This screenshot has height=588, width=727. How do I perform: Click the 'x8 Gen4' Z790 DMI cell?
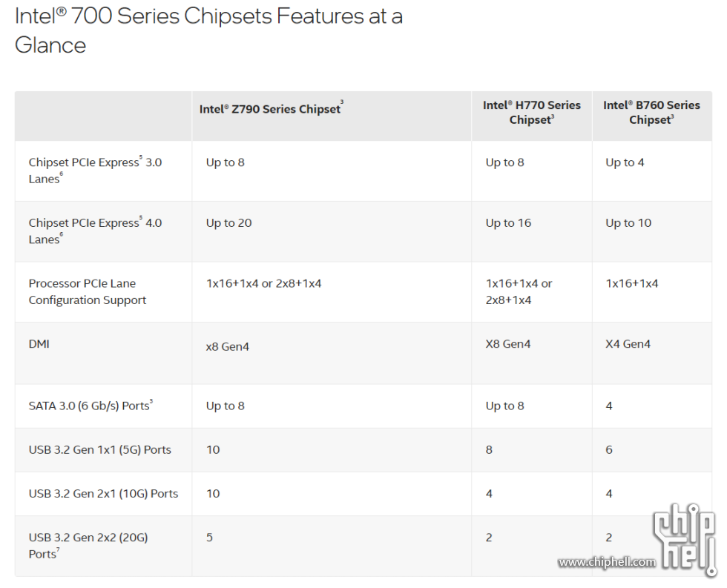(x=227, y=346)
